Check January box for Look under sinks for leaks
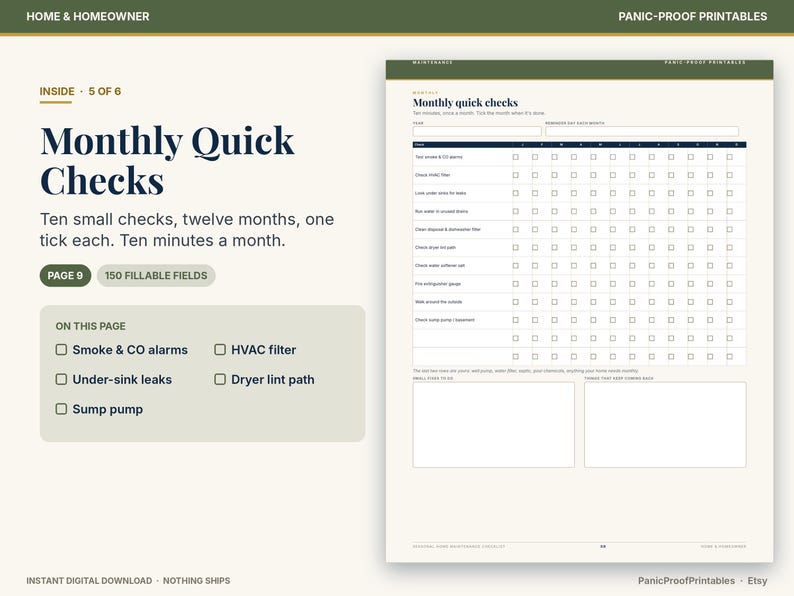 pos(515,193)
